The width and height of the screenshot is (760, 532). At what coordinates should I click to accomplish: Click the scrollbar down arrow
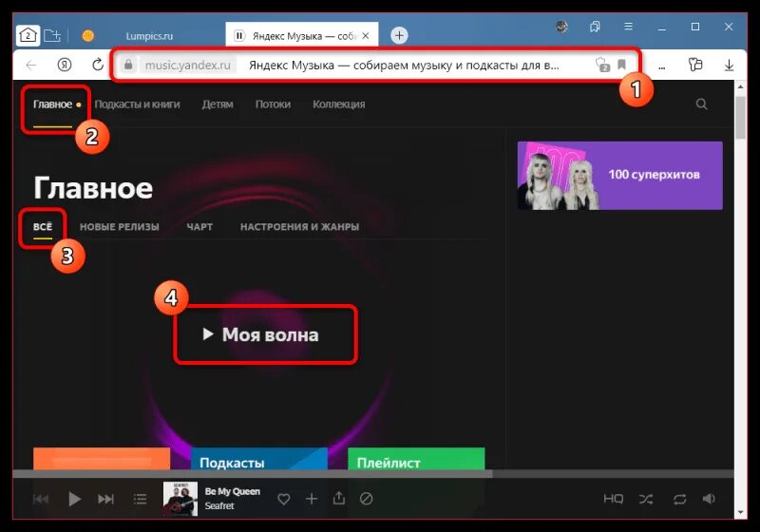(740, 512)
